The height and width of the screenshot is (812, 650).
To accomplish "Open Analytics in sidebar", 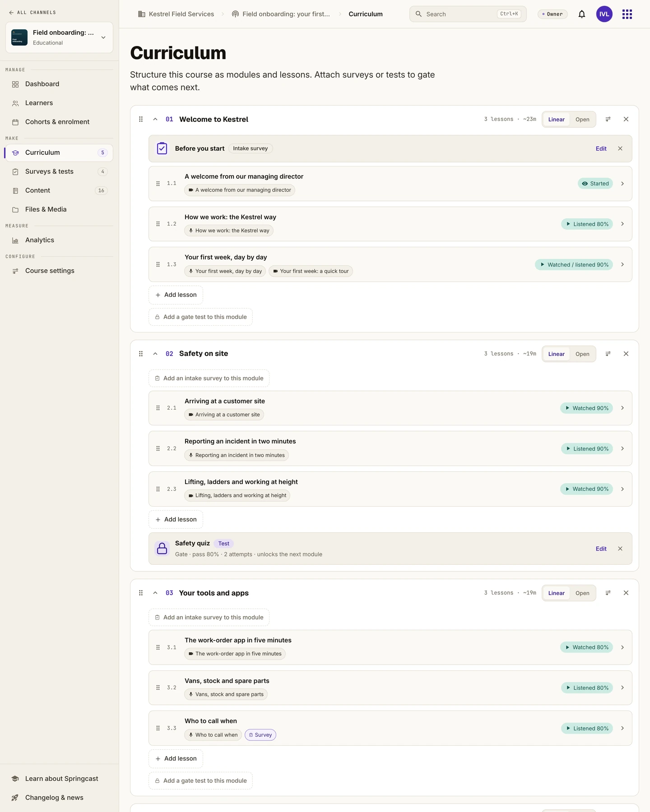I will (x=59, y=240).
